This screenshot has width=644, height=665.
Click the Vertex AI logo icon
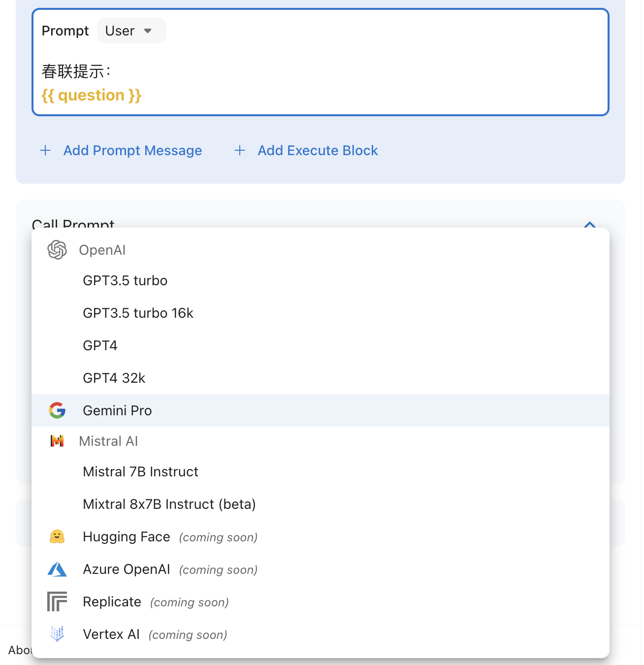tap(57, 634)
